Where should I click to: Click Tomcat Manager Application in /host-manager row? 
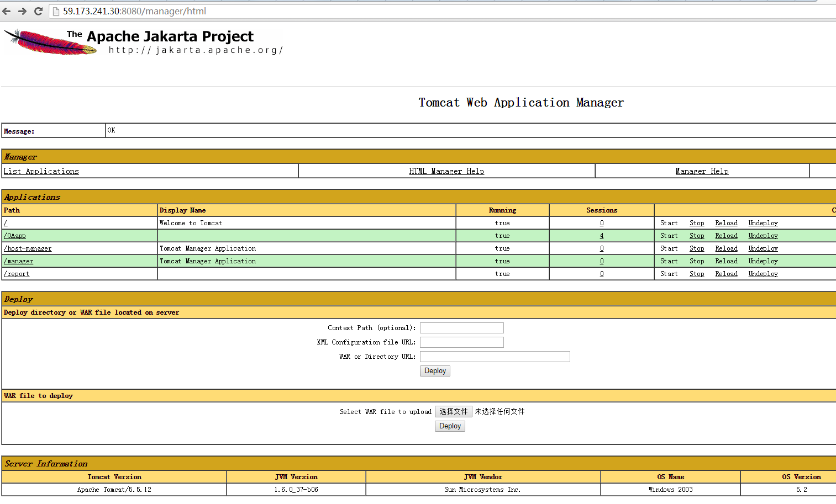(x=208, y=248)
